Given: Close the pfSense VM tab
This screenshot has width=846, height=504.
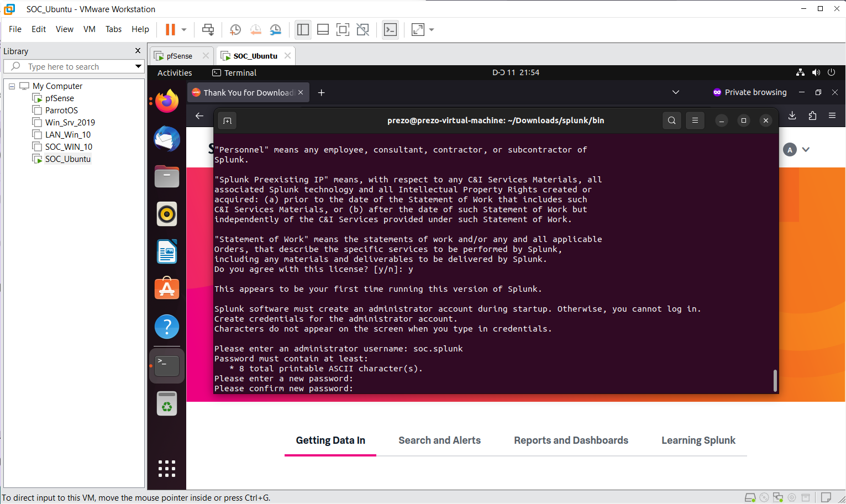Looking at the screenshot, I should coord(206,56).
